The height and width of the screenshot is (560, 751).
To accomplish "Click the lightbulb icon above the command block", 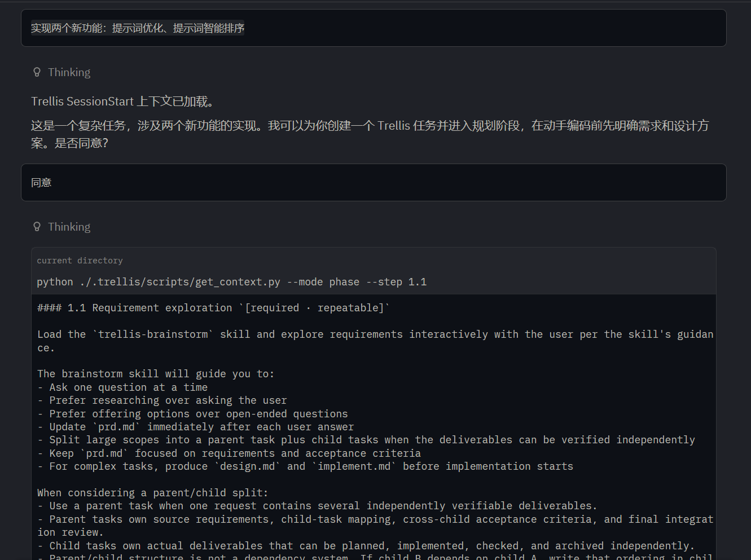I will (x=37, y=227).
